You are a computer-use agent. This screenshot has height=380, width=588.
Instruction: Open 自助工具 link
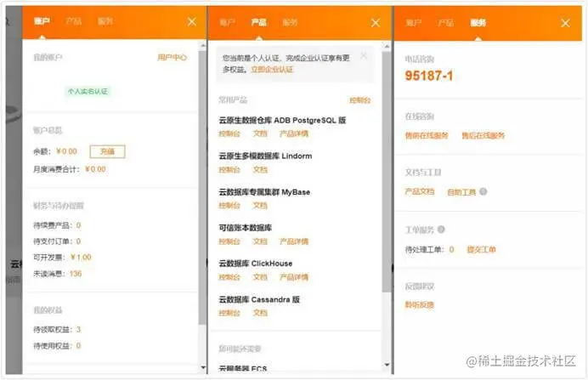[x=461, y=192]
